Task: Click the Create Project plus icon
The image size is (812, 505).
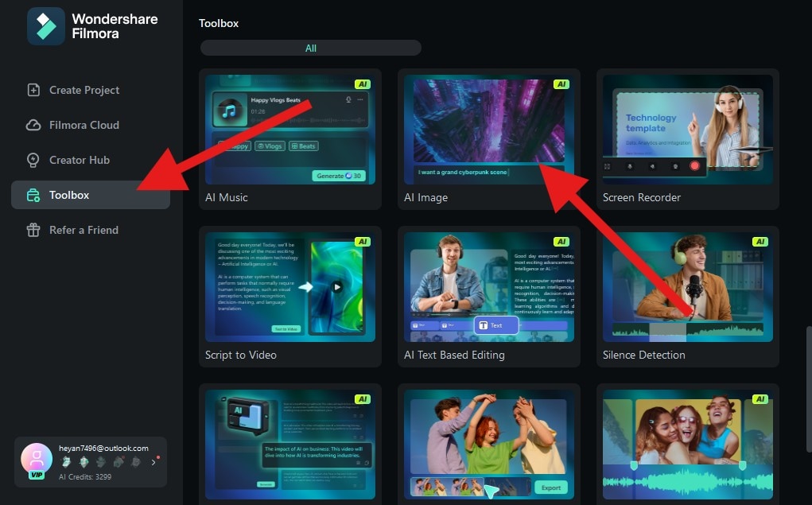Action: (33, 90)
